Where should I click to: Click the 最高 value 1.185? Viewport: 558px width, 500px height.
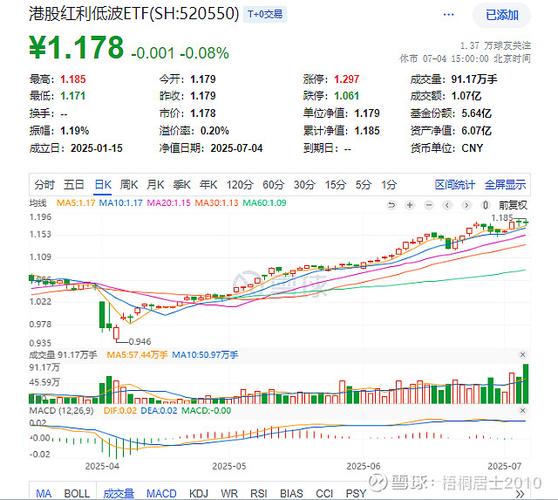tap(73, 79)
